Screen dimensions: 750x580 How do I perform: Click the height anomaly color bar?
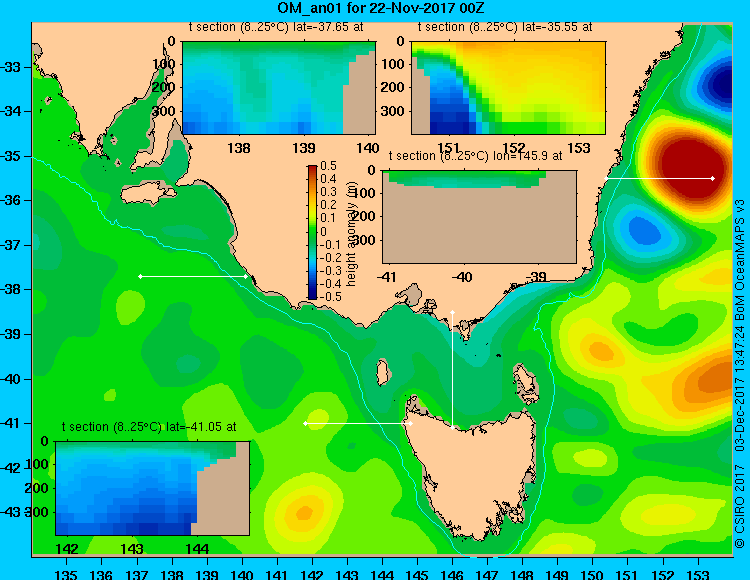tap(312, 232)
